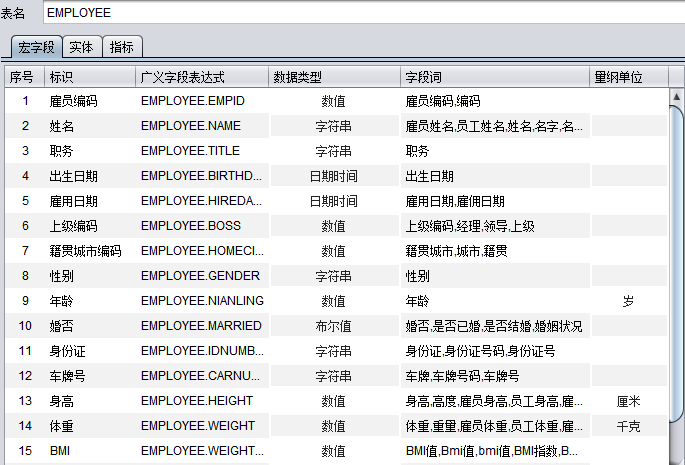Switch to the 宏字段 tab
This screenshot has width=685, height=465.
[36, 47]
